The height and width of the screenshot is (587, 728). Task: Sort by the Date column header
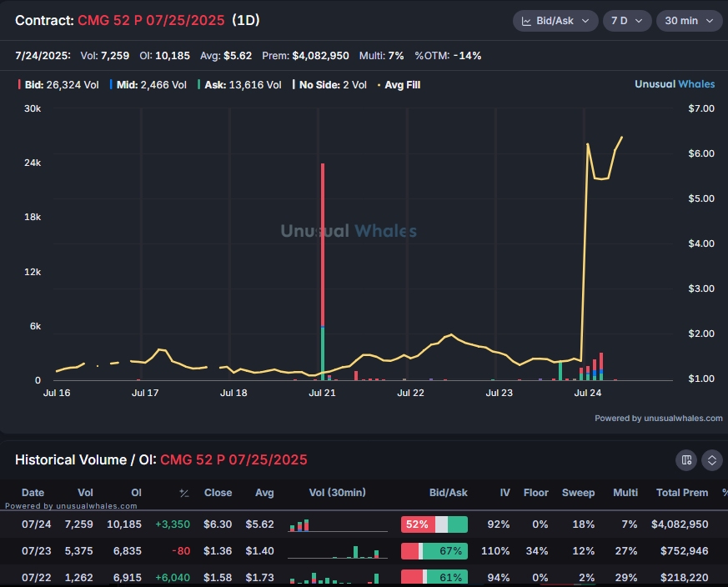[33, 493]
